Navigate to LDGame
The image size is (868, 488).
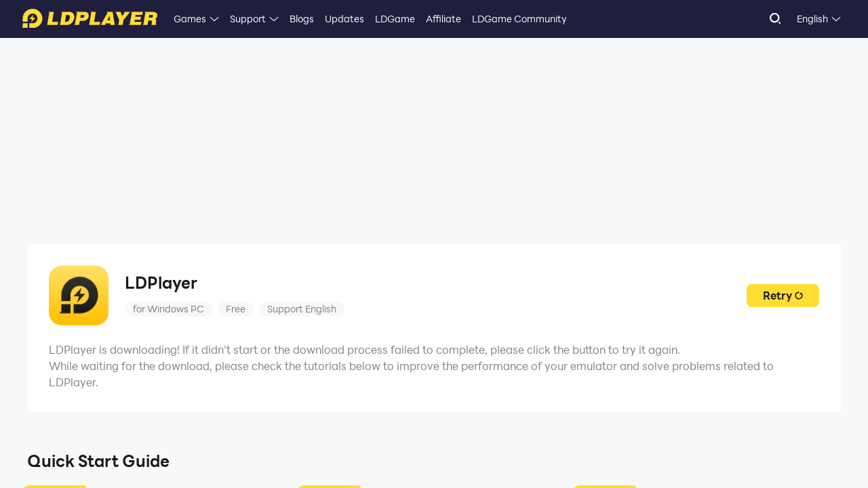[395, 19]
